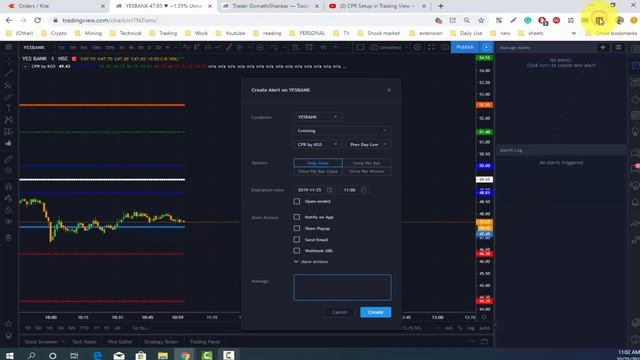Open the Trading Panel tab
640x360 pixels.
(205, 342)
